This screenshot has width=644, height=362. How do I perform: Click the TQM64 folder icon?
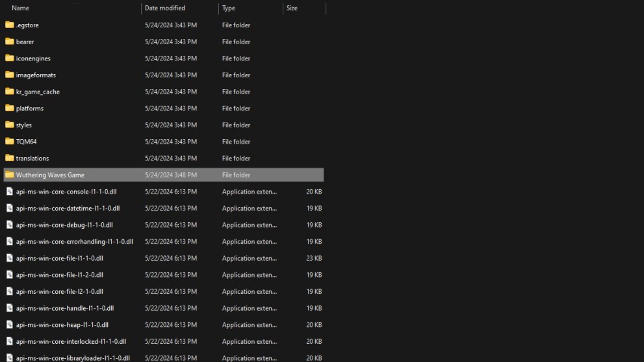coord(9,142)
